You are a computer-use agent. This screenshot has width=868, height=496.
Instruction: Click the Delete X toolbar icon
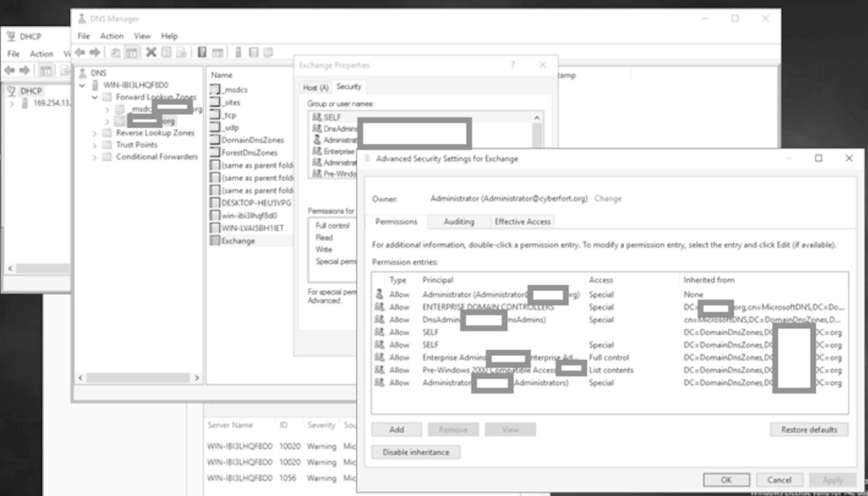click(x=151, y=53)
